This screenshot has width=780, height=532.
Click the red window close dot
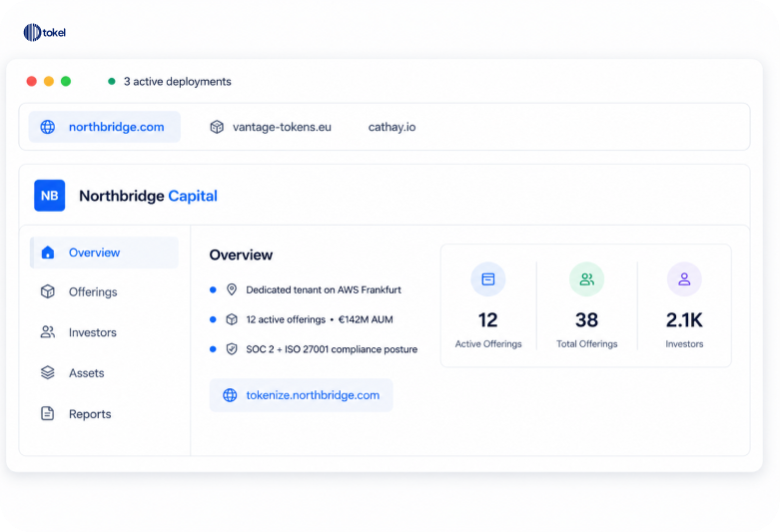[32, 81]
